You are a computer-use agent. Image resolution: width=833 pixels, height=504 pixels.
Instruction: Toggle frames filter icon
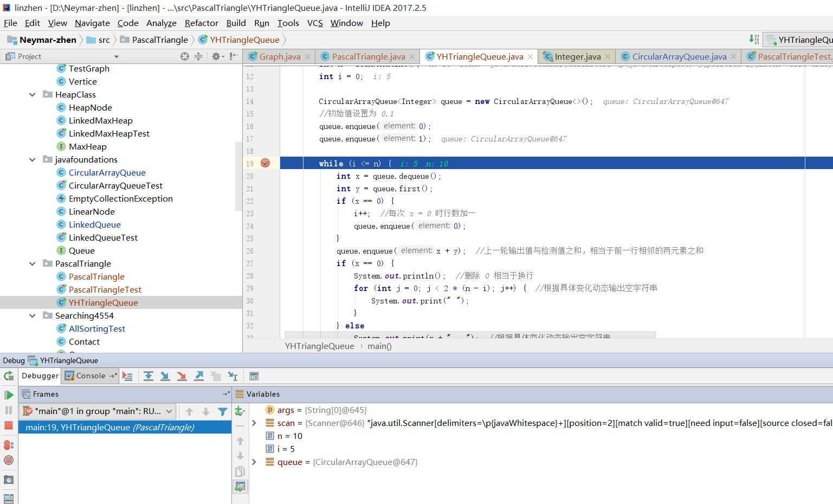coord(222,412)
